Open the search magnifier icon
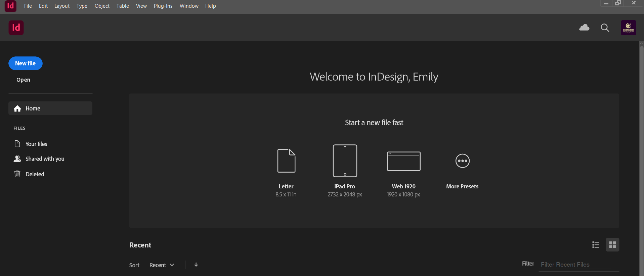Viewport: 644px width, 276px height. pos(605,28)
